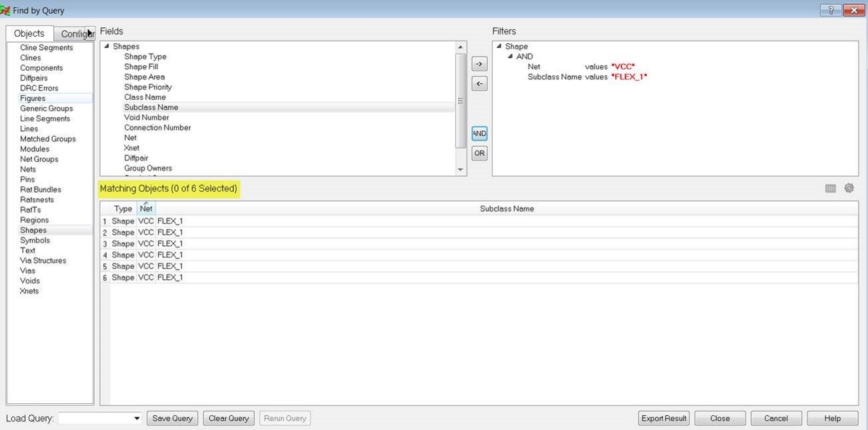The width and height of the screenshot is (868, 430).
Task: Click Subclass Name "FLEX_1" filter row
Action: tap(587, 77)
